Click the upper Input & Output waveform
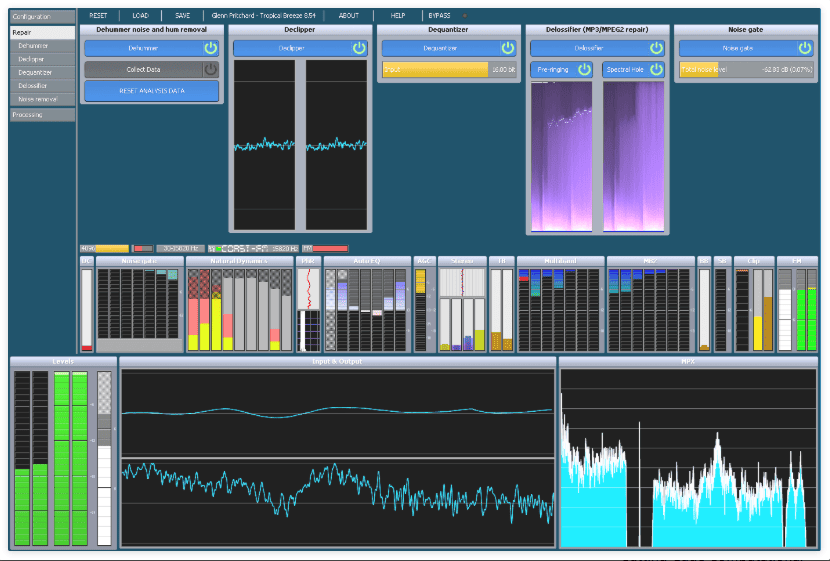The height and width of the screenshot is (561, 830). pyautogui.click(x=338, y=412)
